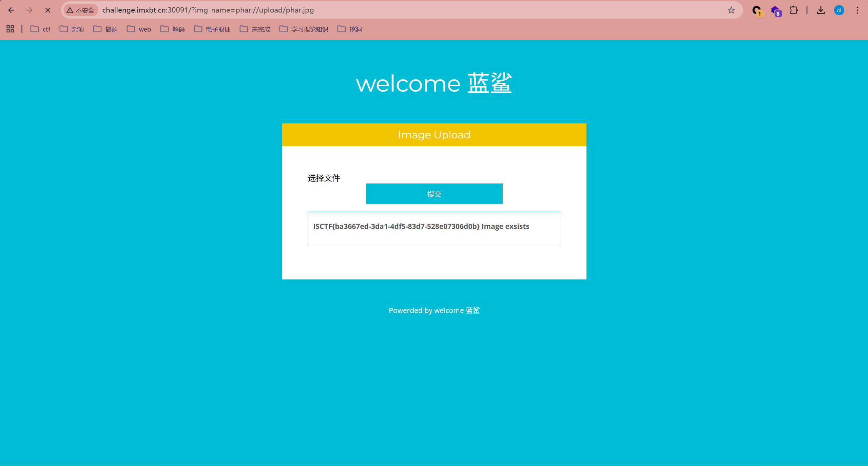This screenshot has width=868, height=466.
Task: Click extension icon with badge 1
Action: pos(756,11)
